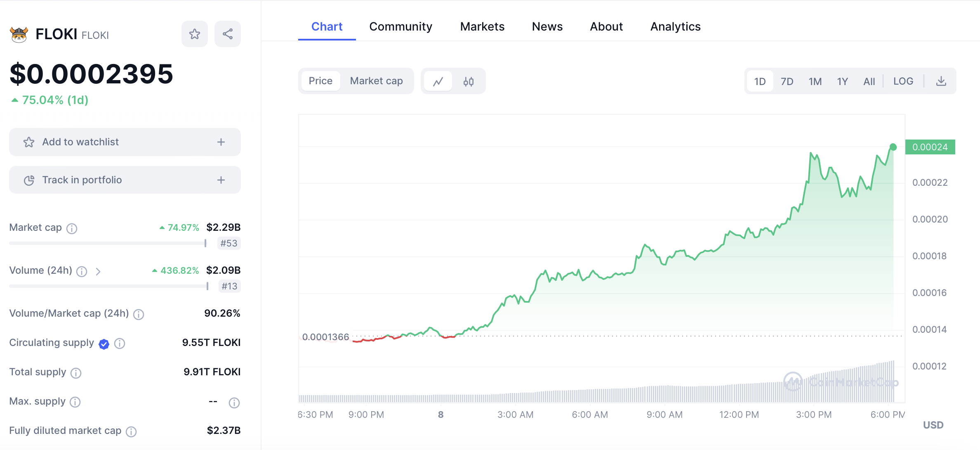Click the star favorite icon beside FLOKI
Image resolution: width=980 pixels, height=450 pixels.
tap(194, 34)
